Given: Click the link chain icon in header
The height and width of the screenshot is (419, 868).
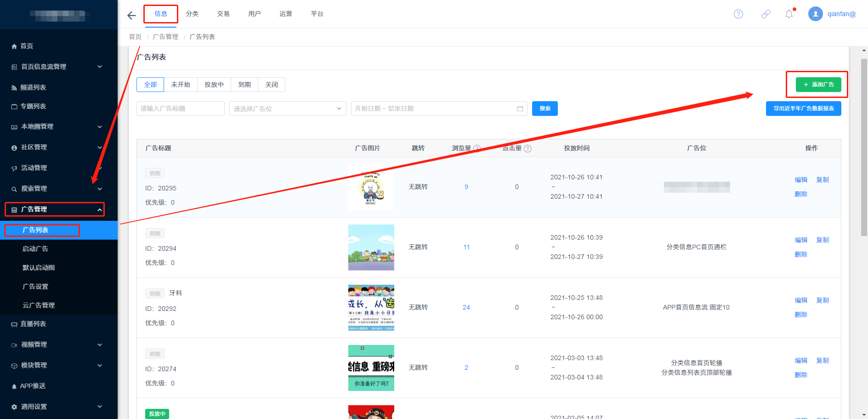Looking at the screenshot, I should point(766,14).
